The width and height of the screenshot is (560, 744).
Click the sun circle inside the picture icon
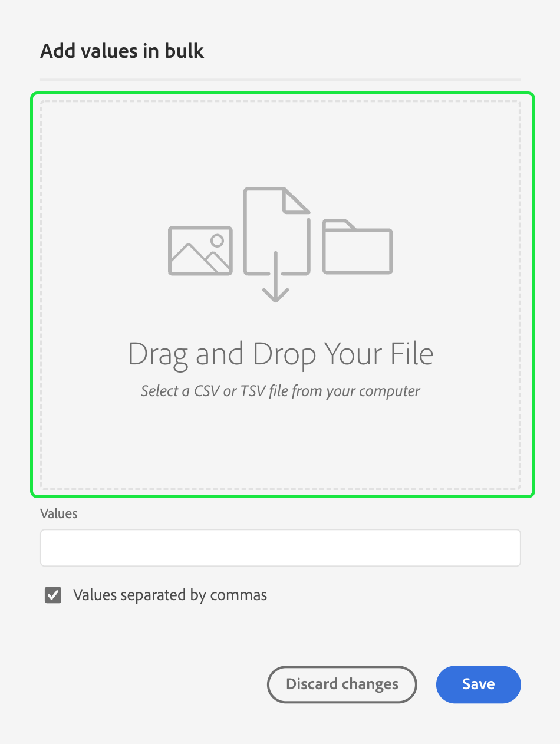[x=218, y=241]
